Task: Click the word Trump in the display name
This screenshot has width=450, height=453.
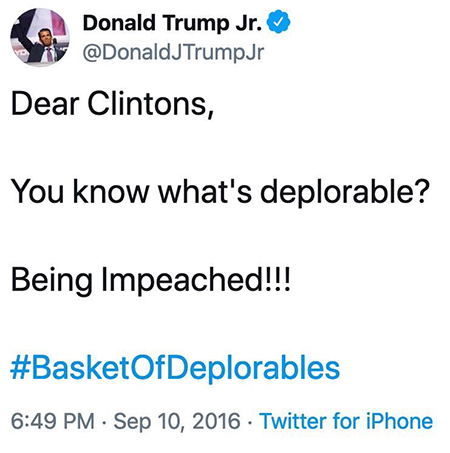Action: pos(196,24)
